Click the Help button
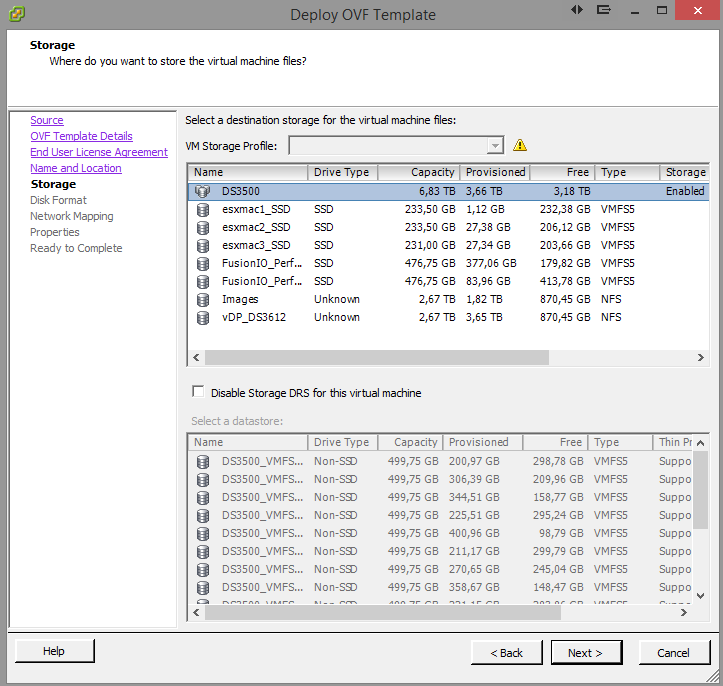Image resolution: width=723 pixels, height=686 pixels. point(54,651)
